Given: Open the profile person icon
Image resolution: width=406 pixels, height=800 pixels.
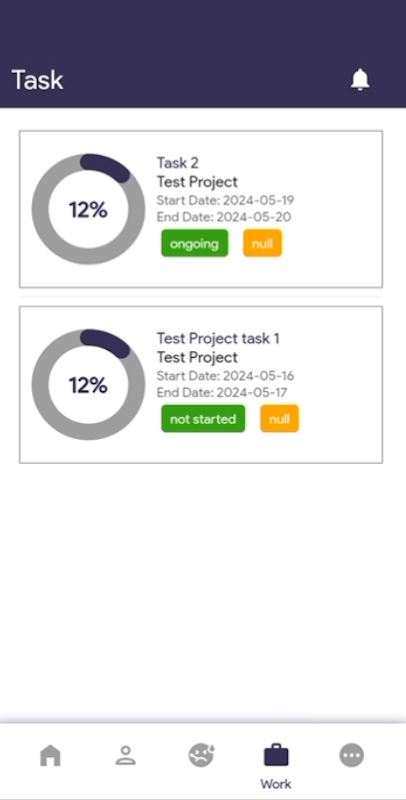Looking at the screenshot, I should point(125,755).
